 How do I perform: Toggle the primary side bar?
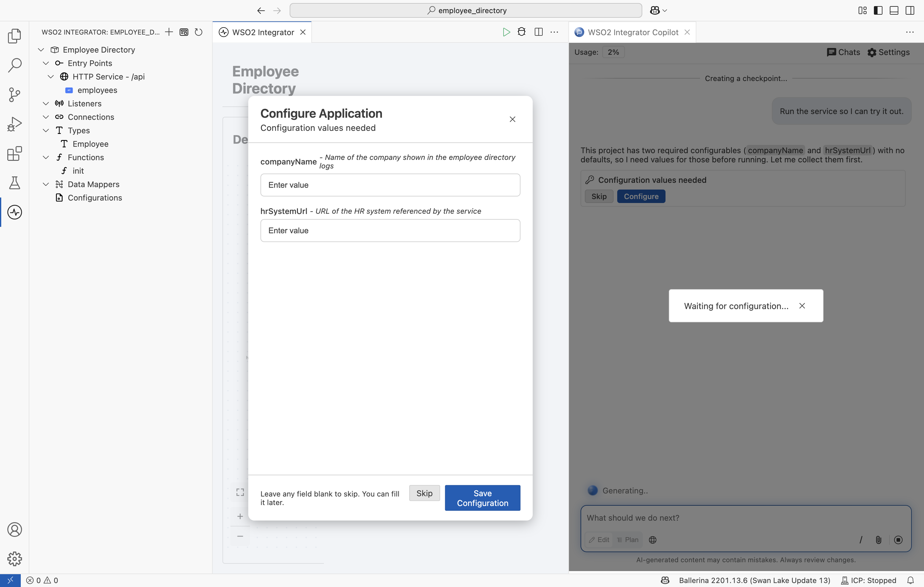878,10
